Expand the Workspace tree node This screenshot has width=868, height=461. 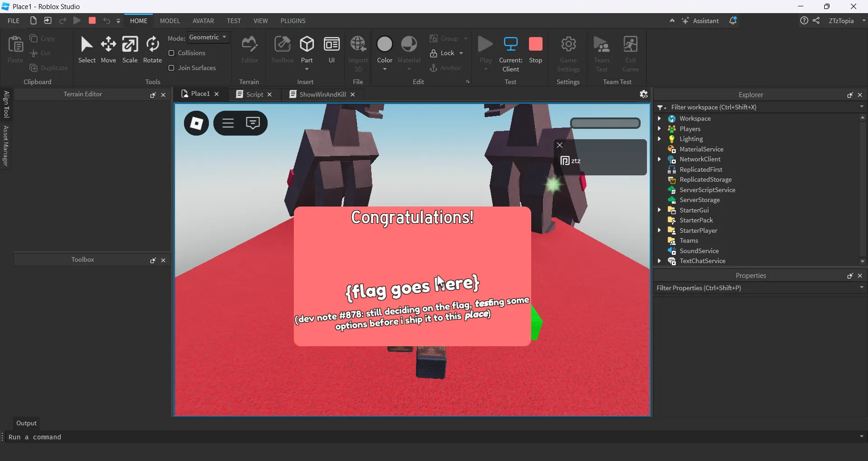[x=659, y=118]
